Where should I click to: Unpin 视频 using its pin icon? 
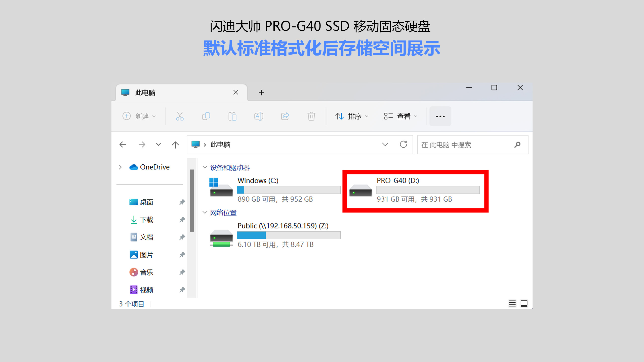pos(182,290)
